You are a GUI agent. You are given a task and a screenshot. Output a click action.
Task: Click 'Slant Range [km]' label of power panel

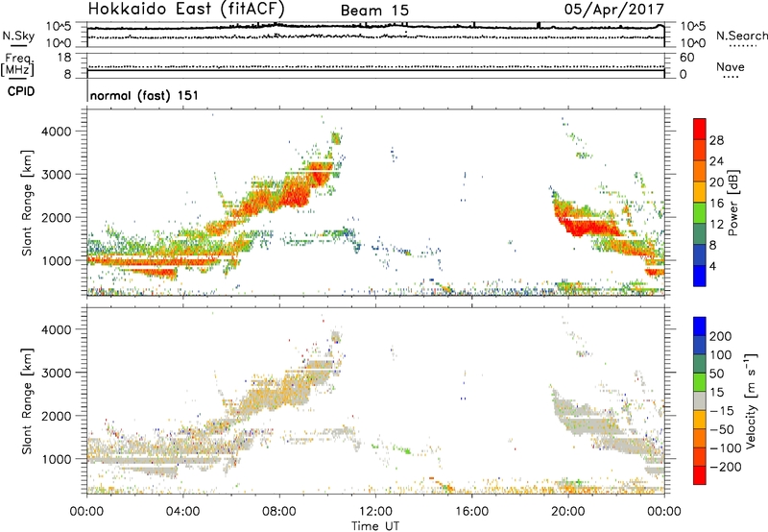[x=27, y=203]
